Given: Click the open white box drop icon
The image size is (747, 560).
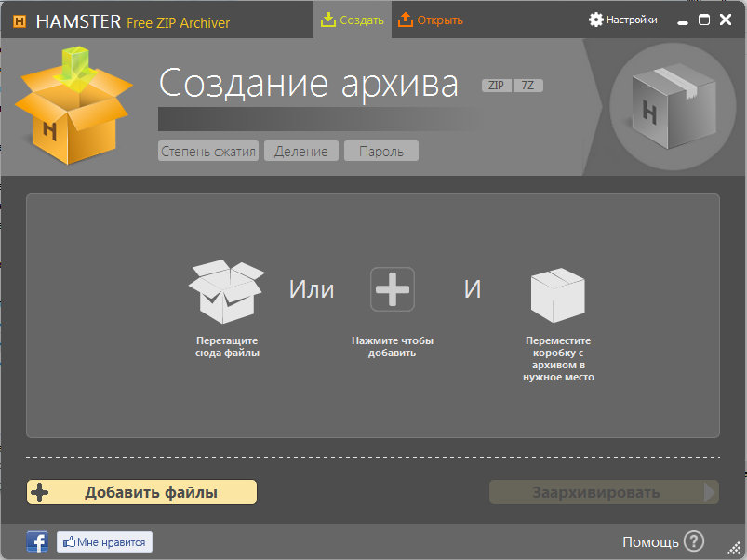Looking at the screenshot, I should click(226, 290).
